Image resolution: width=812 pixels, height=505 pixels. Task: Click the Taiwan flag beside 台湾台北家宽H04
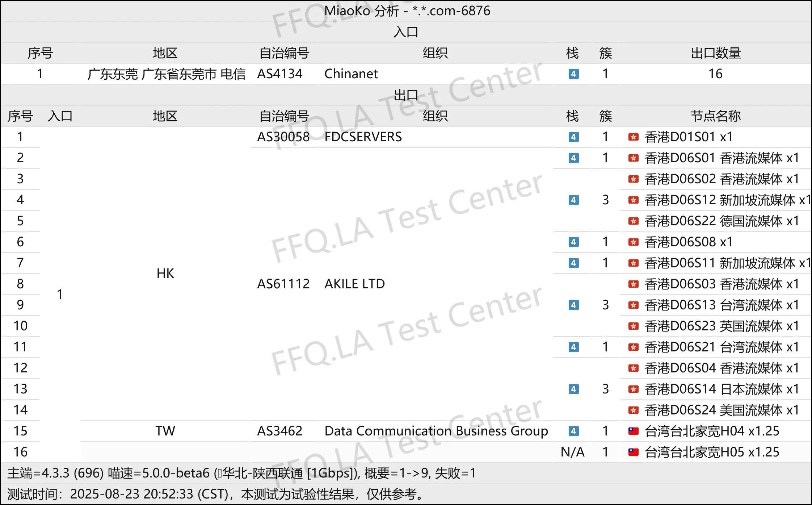pyautogui.click(x=633, y=431)
